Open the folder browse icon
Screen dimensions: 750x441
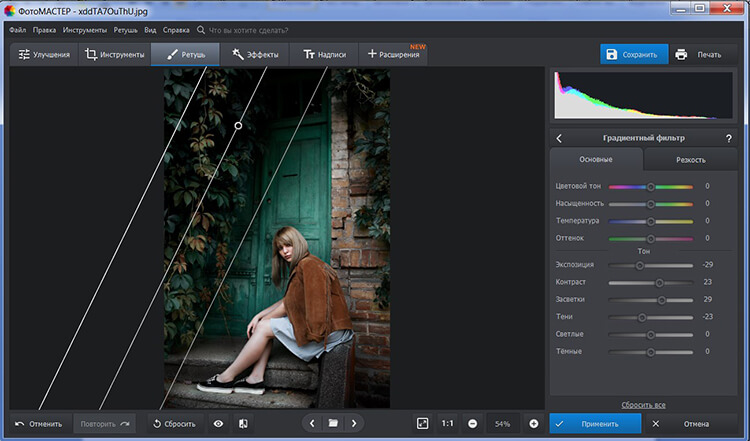pos(333,424)
